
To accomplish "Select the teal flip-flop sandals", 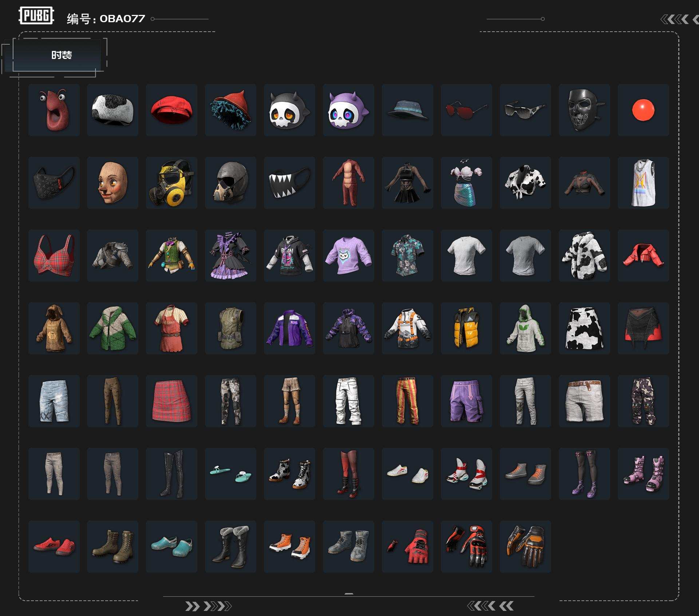I will (x=230, y=474).
